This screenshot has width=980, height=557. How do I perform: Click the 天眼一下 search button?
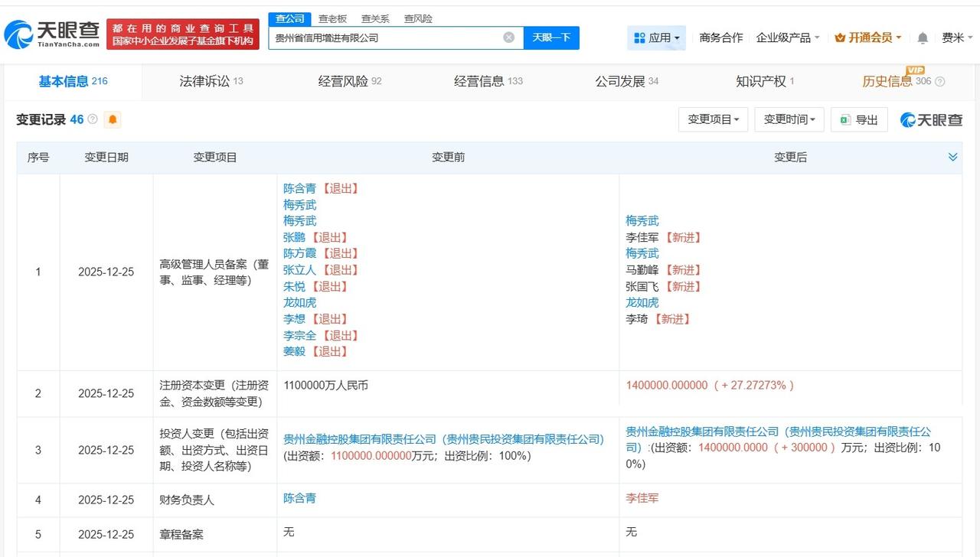click(550, 37)
